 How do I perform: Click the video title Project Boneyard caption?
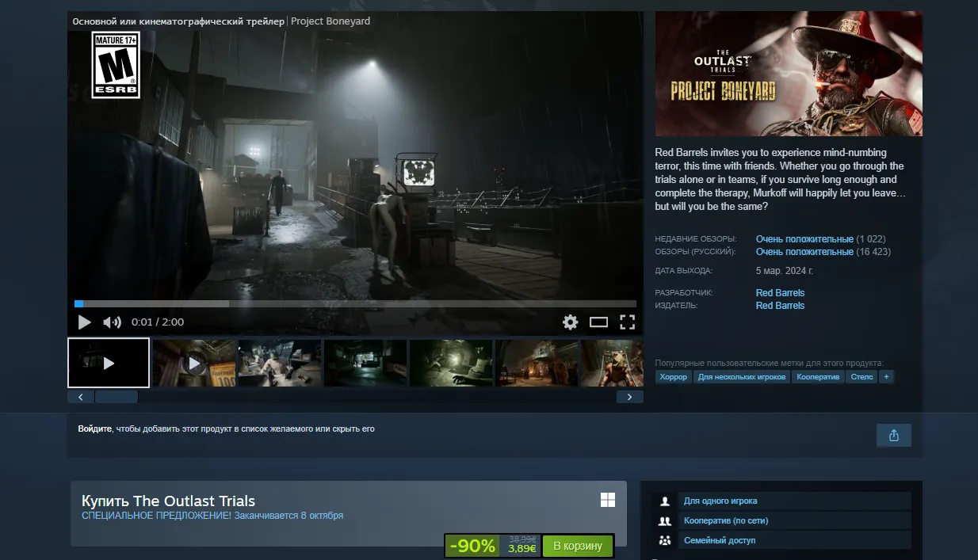click(330, 21)
